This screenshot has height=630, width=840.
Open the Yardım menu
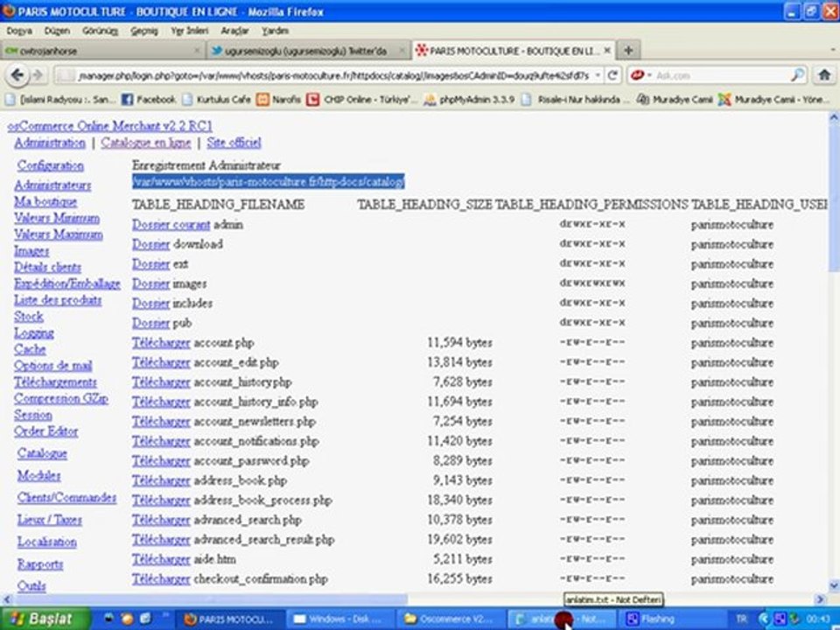275,31
